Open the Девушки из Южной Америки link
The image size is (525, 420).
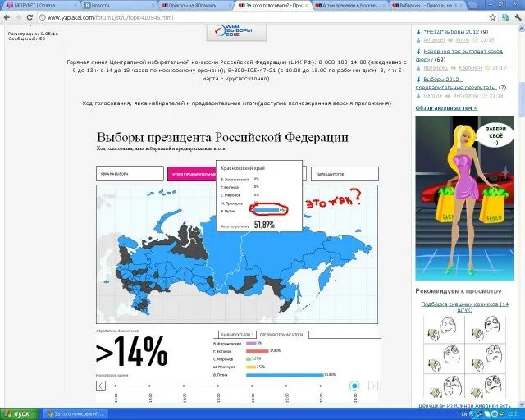tap(464, 405)
